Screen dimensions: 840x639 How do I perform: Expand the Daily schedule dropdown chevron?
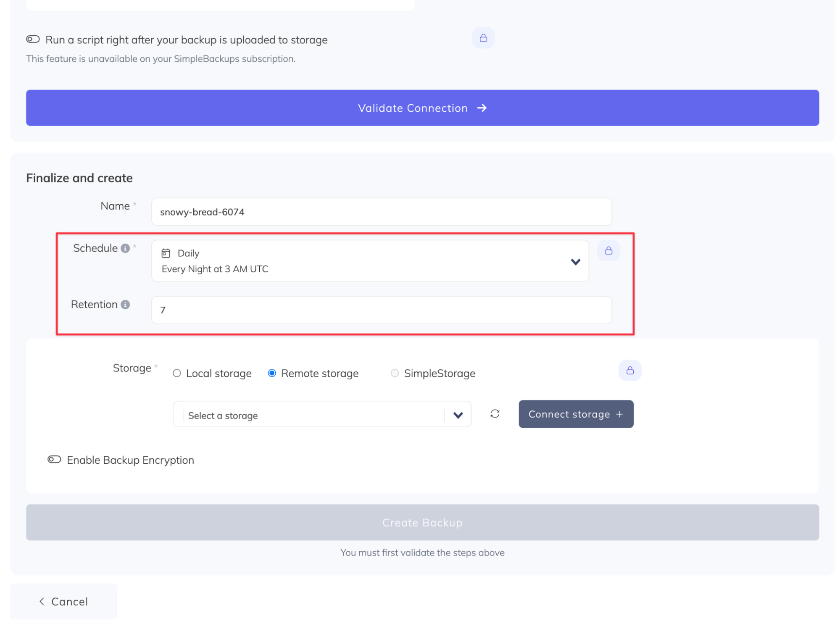pos(575,261)
